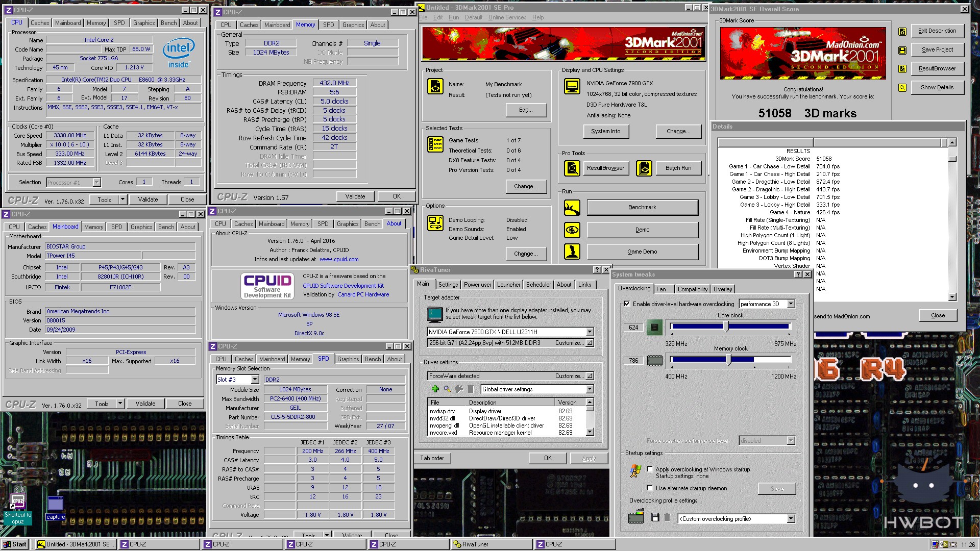Click the Batch Run icon in Pro Tools
This screenshot has height=551, width=980.
644,168
